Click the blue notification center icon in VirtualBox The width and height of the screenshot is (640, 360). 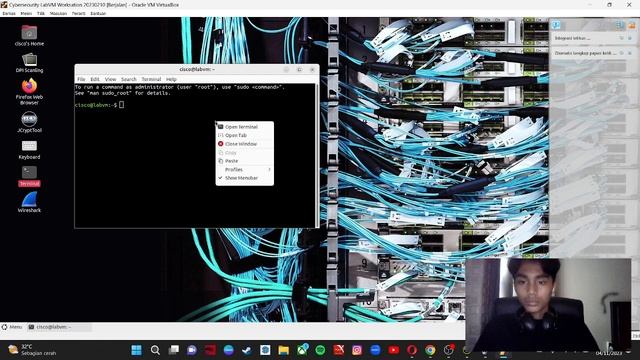point(556,25)
